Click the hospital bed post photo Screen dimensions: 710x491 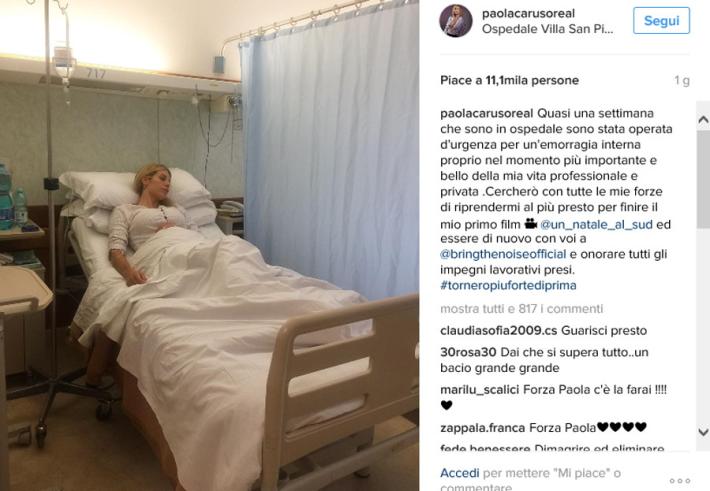click(x=209, y=246)
